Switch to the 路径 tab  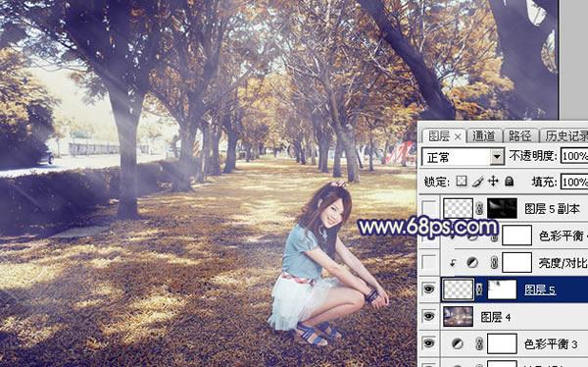519,136
